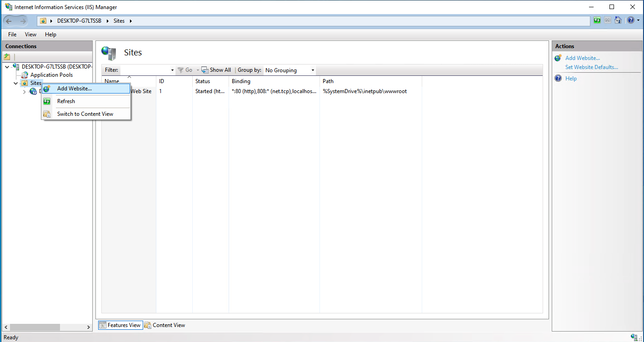
Task: Expand the Default Web Site tree node
Action: (x=24, y=92)
